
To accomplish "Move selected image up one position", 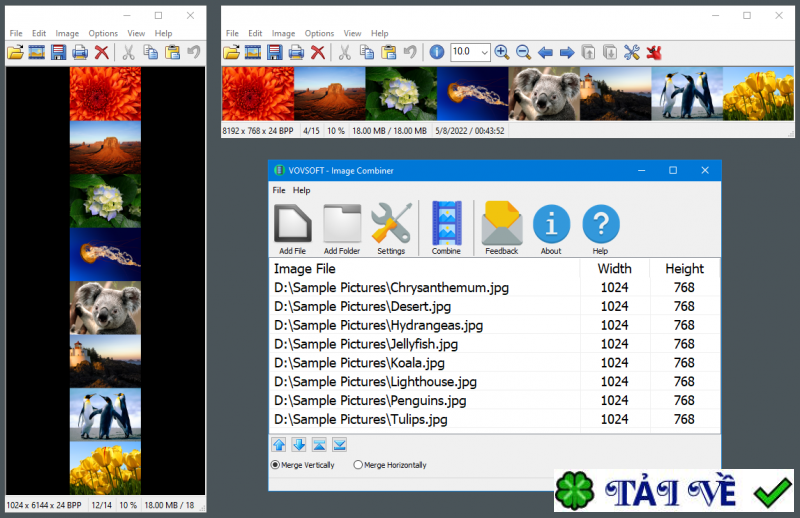I will pos(279,445).
